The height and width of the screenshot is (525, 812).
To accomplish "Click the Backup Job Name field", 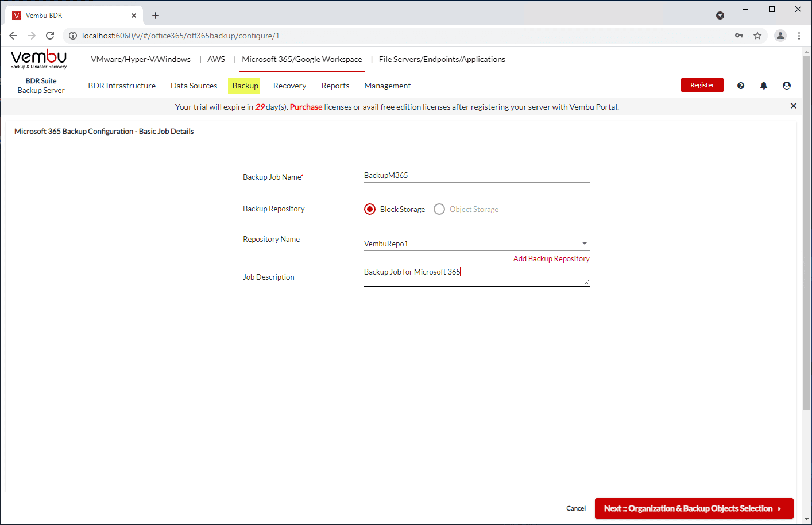I will (x=477, y=176).
